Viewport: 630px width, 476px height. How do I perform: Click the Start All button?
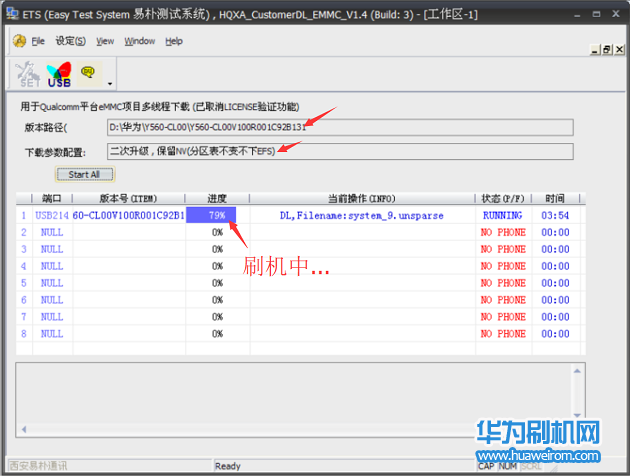84,174
